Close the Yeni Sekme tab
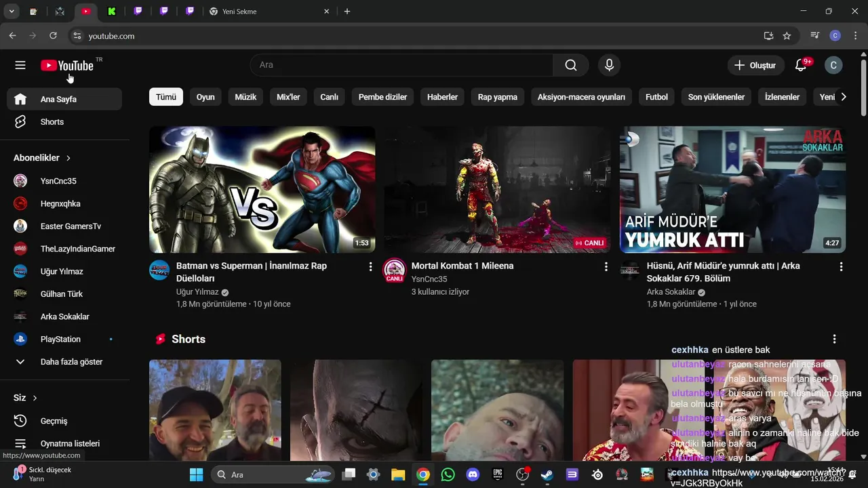 click(x=326, y=12)
